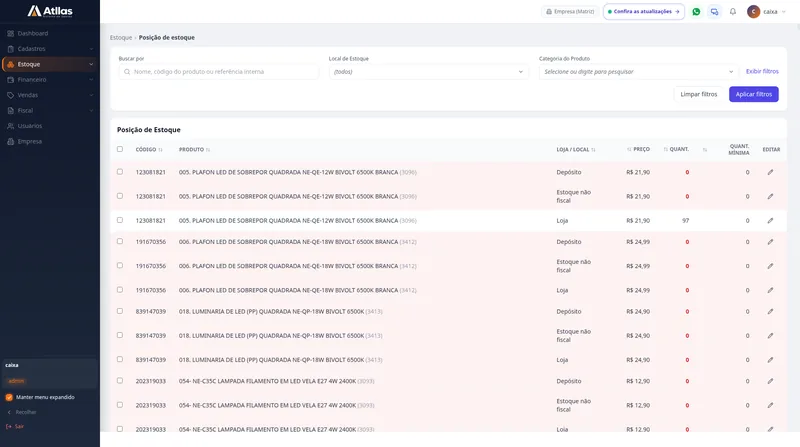Collapse Estoque menu chevron

click(91, 64)
